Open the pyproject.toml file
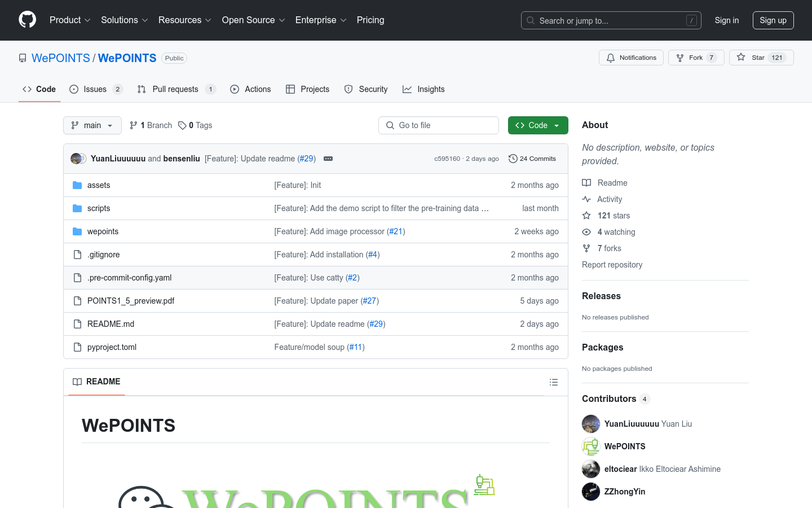This screenshot has height=508, width=812. 112,347
